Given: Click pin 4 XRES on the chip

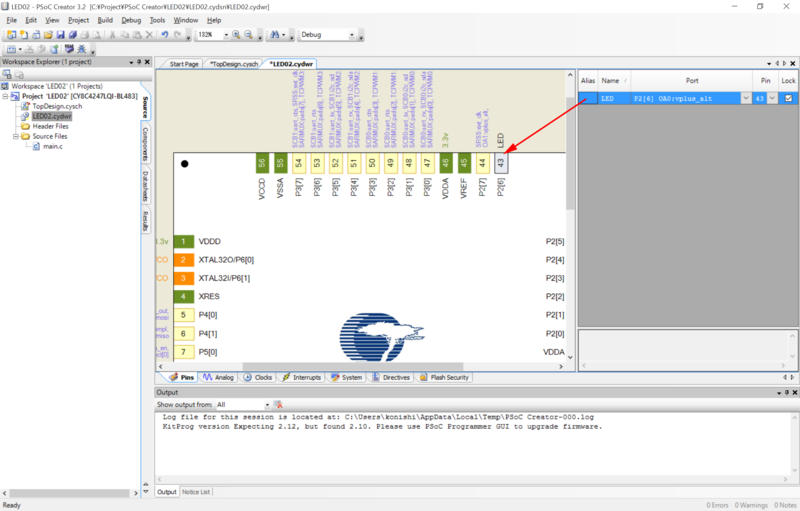Looking at the screenshot, I should [184, 296].
